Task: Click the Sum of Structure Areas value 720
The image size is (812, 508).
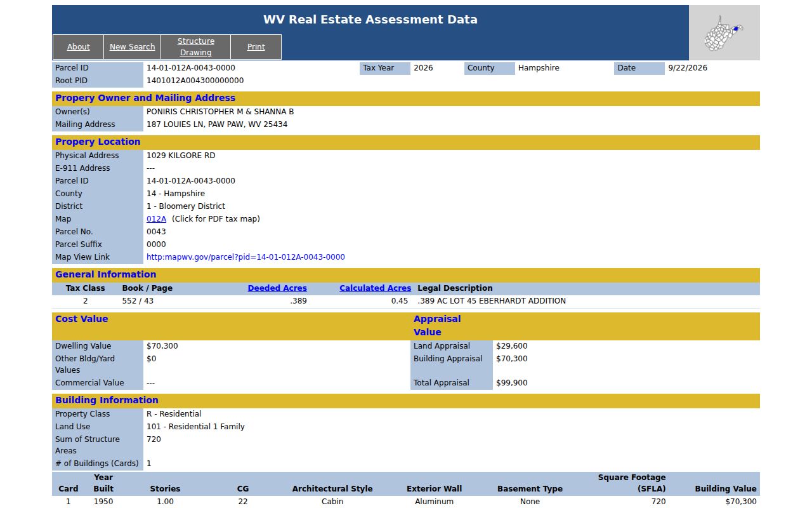Action: (x=154, y=439)
